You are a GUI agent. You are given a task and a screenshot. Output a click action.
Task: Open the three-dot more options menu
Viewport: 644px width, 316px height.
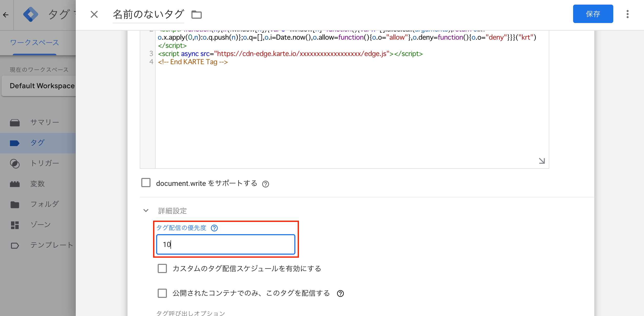coord(627,14)
